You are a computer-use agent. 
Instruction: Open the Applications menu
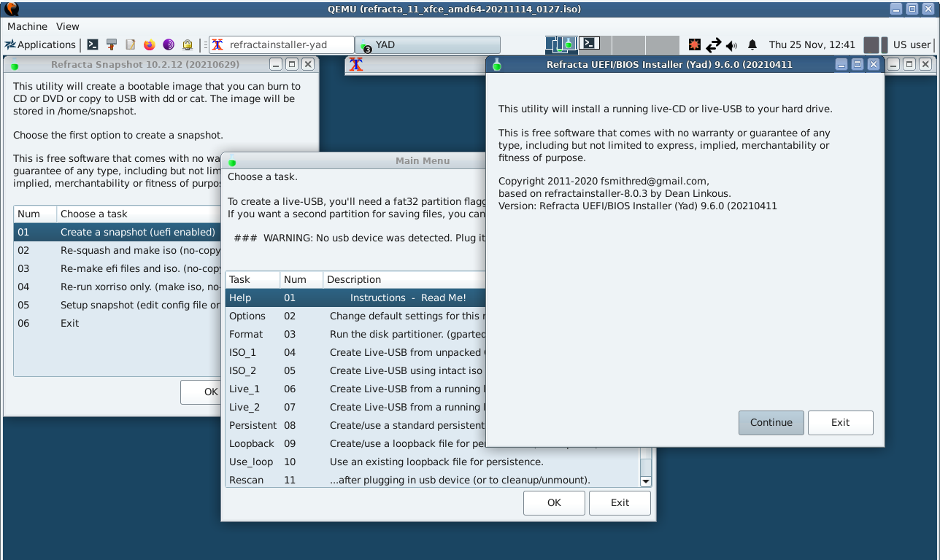40,44
